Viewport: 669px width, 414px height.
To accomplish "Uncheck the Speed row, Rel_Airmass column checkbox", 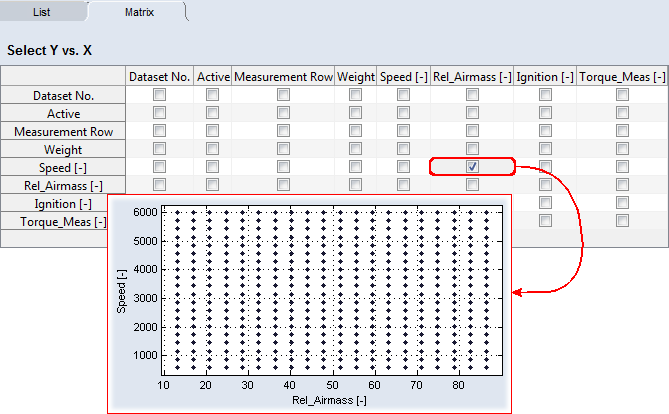I will point(472,167).
